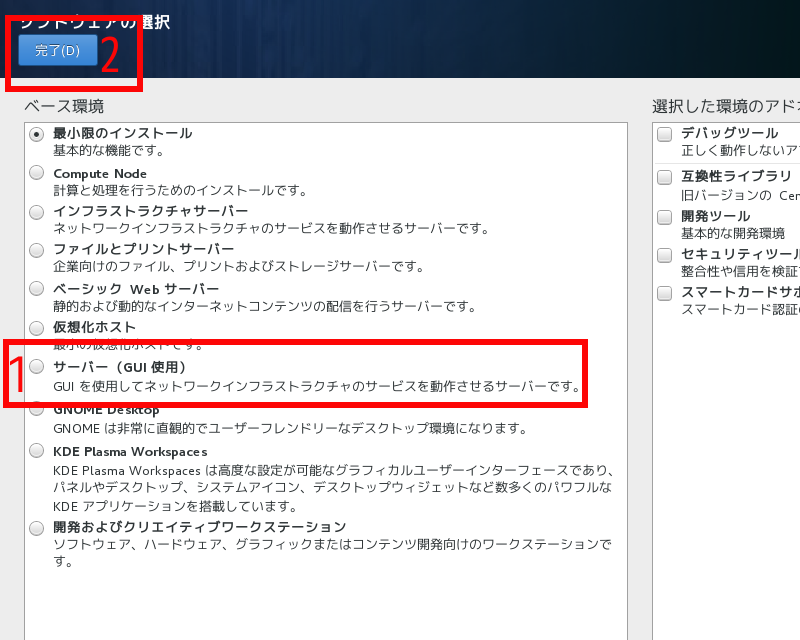Tick the スマートカードサポート checkbox
The width and height of the screenshot is (800, 640).
pos(665,293)
